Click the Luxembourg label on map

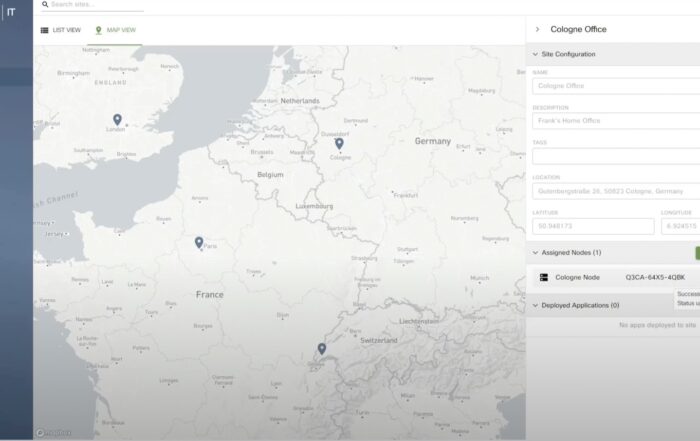(314, 206)
